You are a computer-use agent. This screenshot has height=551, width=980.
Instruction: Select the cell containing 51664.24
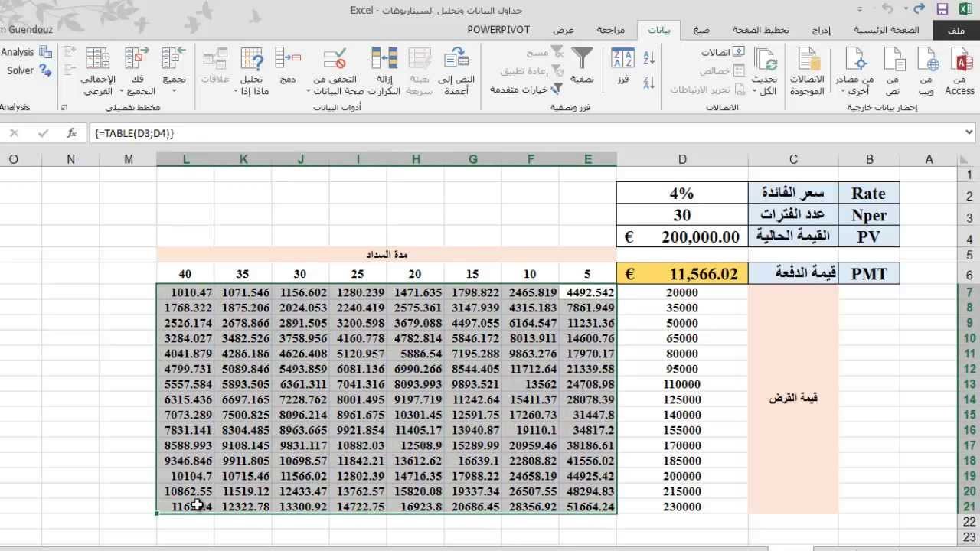pos(588,507)
